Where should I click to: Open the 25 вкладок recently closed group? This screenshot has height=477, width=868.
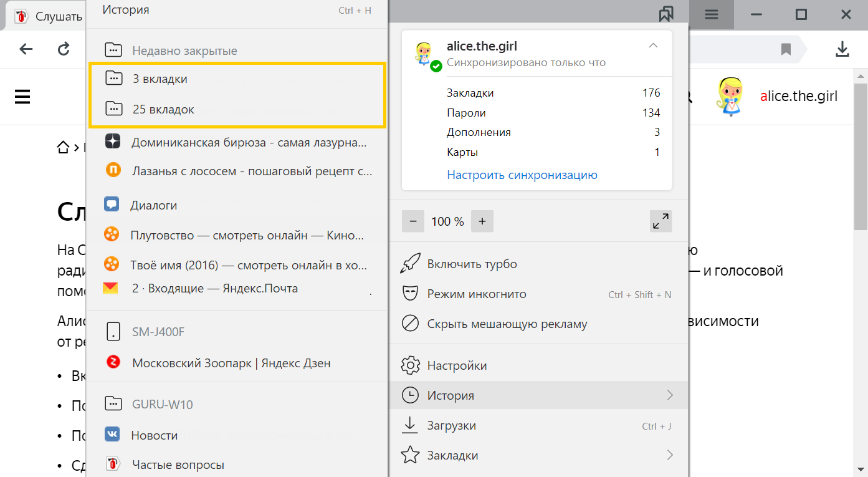pyautogui.click(x=237, y=110)
